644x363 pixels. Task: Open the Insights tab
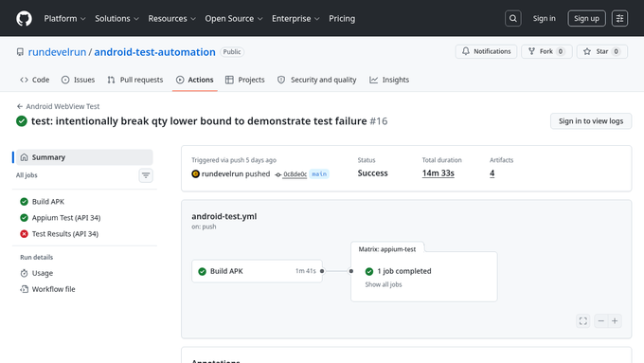click(389, 80)
